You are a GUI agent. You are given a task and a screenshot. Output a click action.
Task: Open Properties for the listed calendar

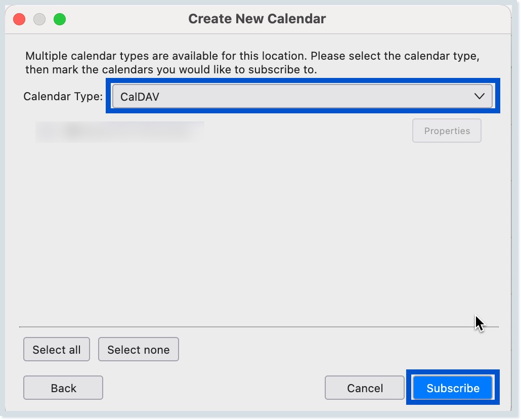[x=447, y=131]
